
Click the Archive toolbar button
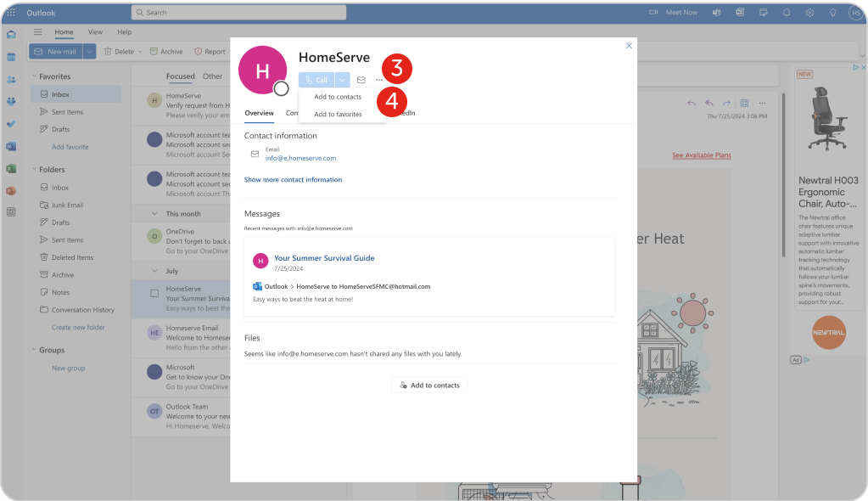pyautogui.click(x=166, y=52)
